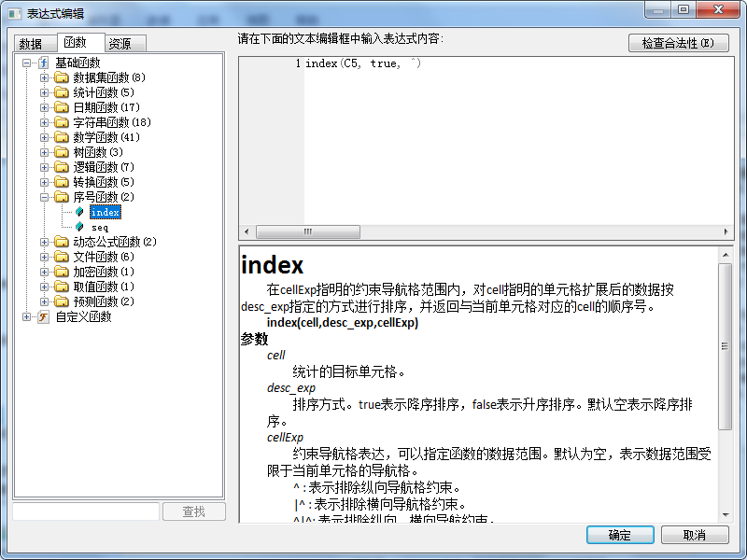
Task: Click the index function cube icon
Action: coord(79,212)
